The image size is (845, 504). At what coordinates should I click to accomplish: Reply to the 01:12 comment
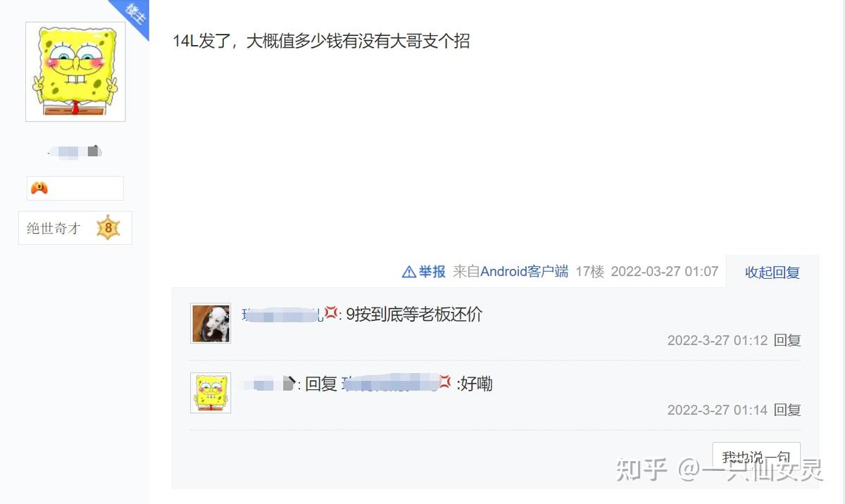coord(787,341)
